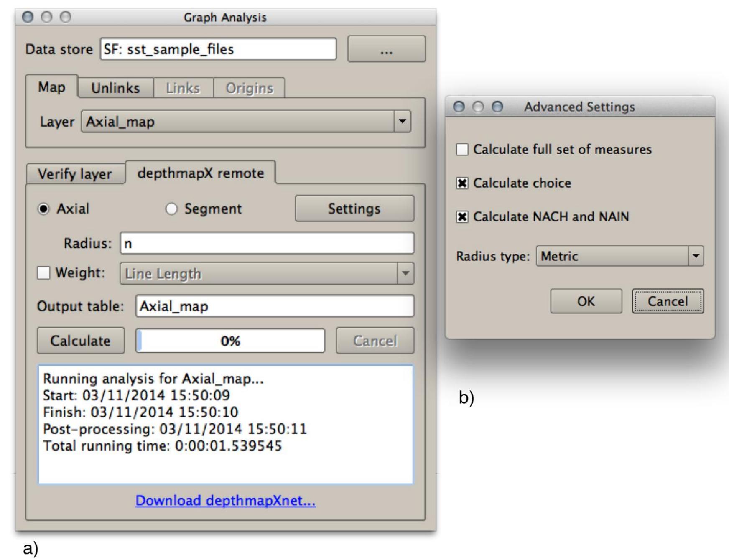This screenshot has height=560, width=729.
Task: Confirm Advanced Settings with OK
Action: pos(586,301)
